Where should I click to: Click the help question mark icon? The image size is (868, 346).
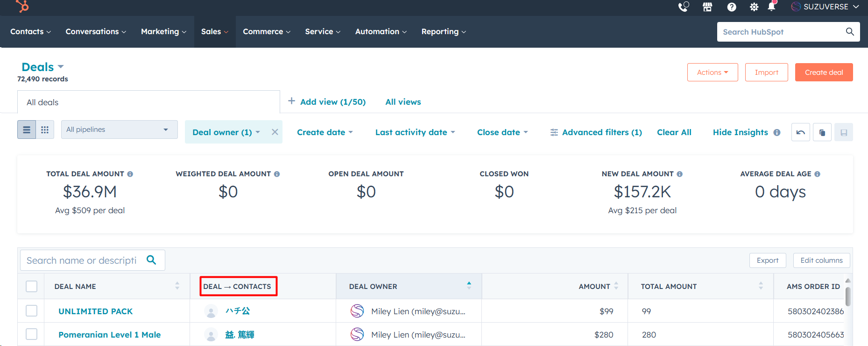coord(731,7)
